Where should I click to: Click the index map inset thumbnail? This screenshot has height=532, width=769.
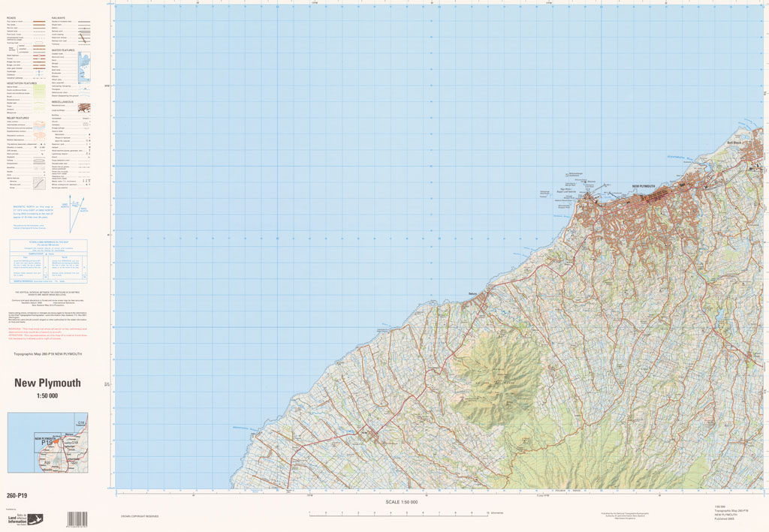pyautogui.click(x=47, y=443)
